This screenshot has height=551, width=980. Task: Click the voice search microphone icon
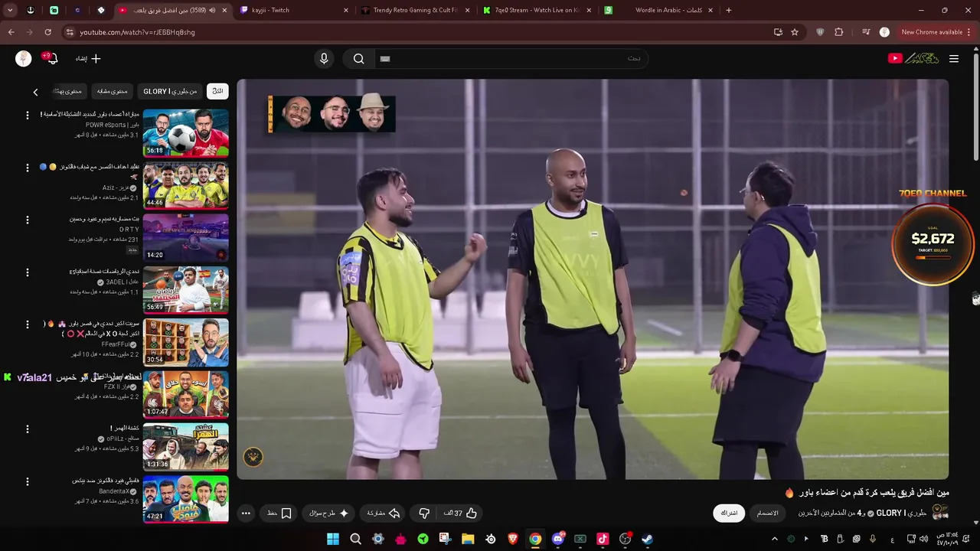[x=324, y=59]
